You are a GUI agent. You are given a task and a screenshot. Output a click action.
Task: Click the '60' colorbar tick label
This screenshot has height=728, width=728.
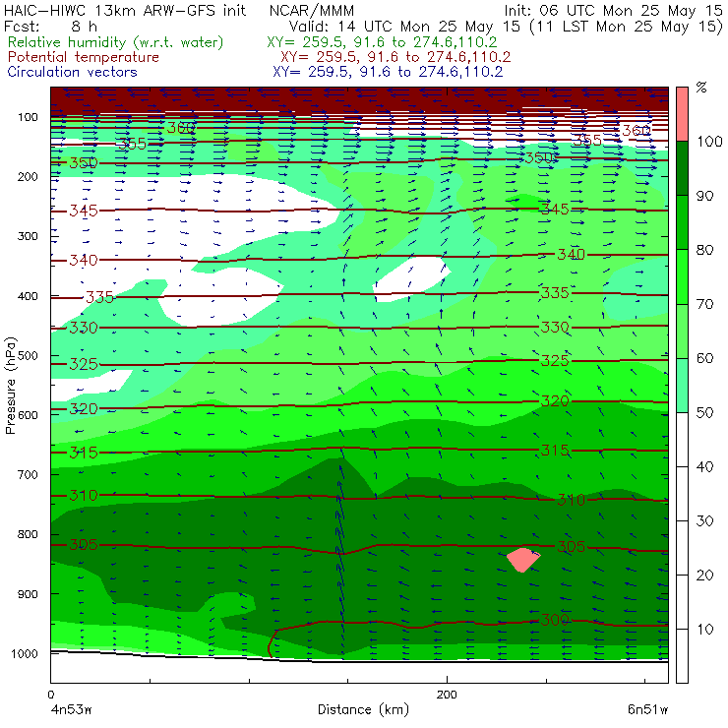(x=704, y=358)
